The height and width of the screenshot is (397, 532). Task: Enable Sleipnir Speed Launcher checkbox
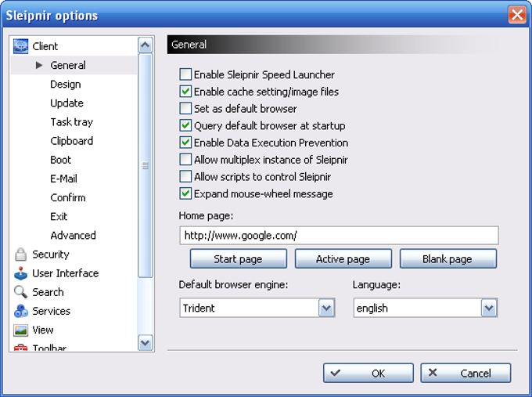[x=185, y=74]
